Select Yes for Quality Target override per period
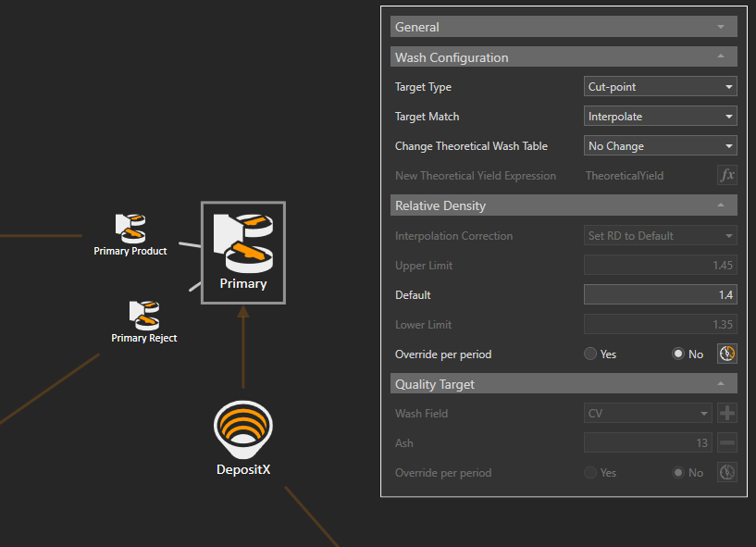 tap(589, 473)
